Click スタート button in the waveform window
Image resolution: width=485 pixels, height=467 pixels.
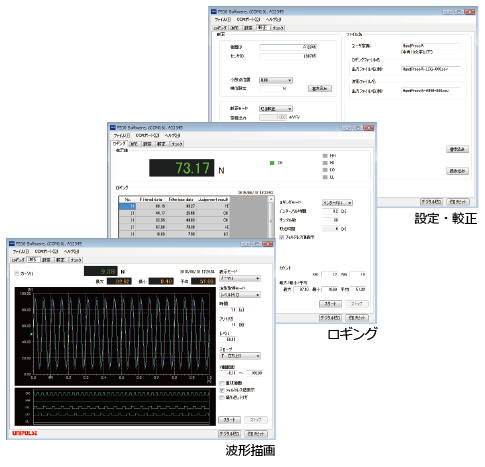click(x=229, y=420)
